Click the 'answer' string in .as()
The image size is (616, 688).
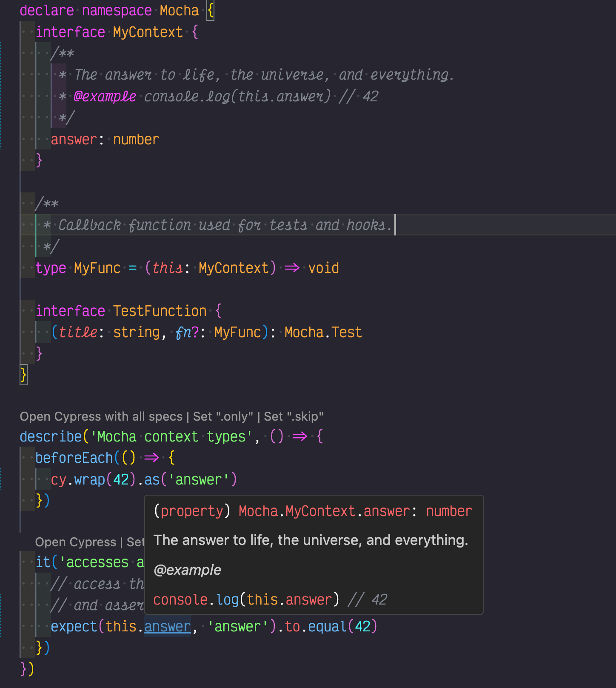[199, 480]
